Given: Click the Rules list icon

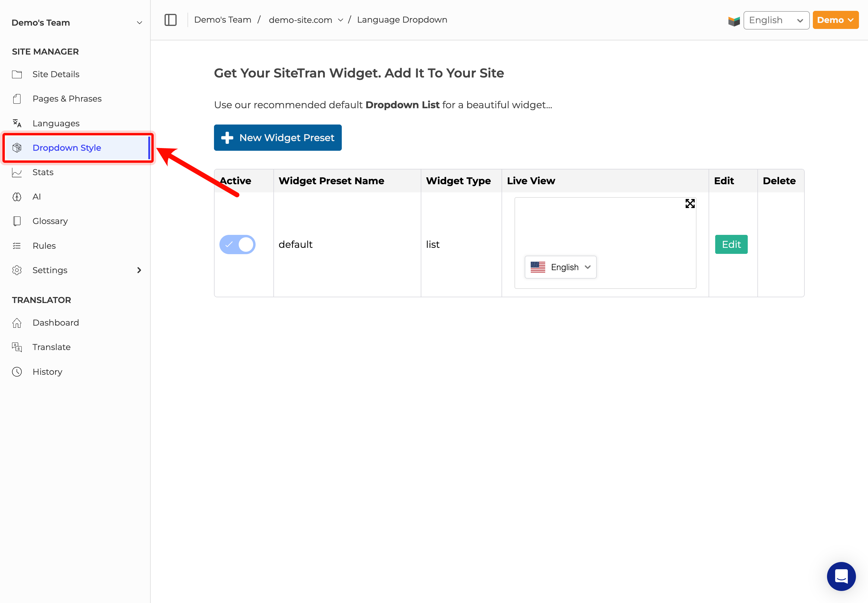Looking at the screenshot, I should [x=17, y=246].
